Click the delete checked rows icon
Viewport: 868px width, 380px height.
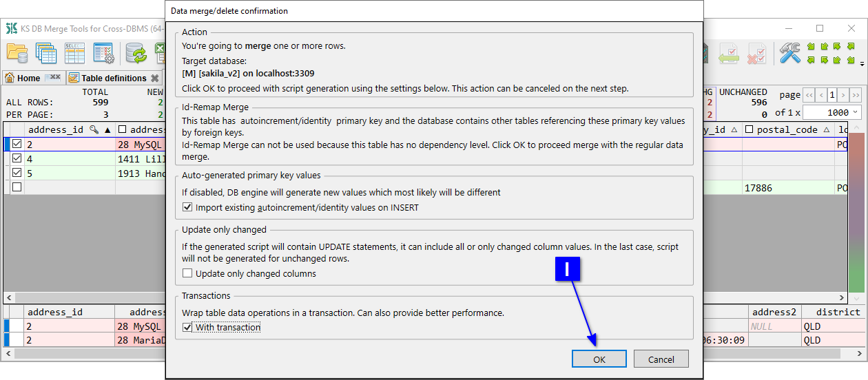(757, 52)
